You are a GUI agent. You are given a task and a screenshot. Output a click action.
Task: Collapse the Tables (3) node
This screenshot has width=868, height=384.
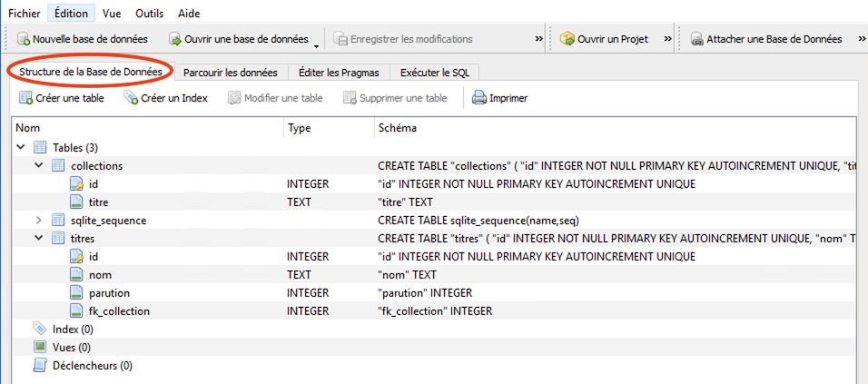pyautogui.click(x=20, y=147)
